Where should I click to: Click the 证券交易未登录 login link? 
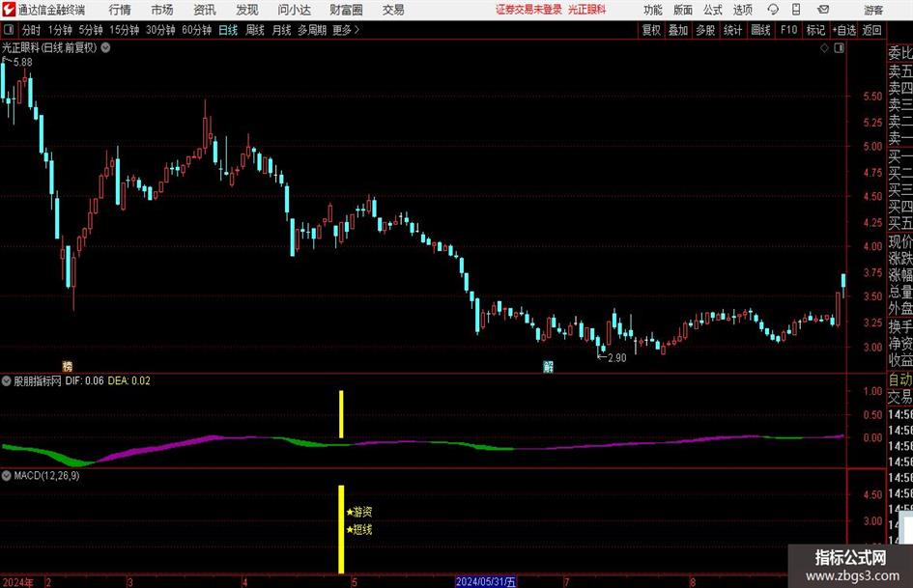click(x=528, y=10)
